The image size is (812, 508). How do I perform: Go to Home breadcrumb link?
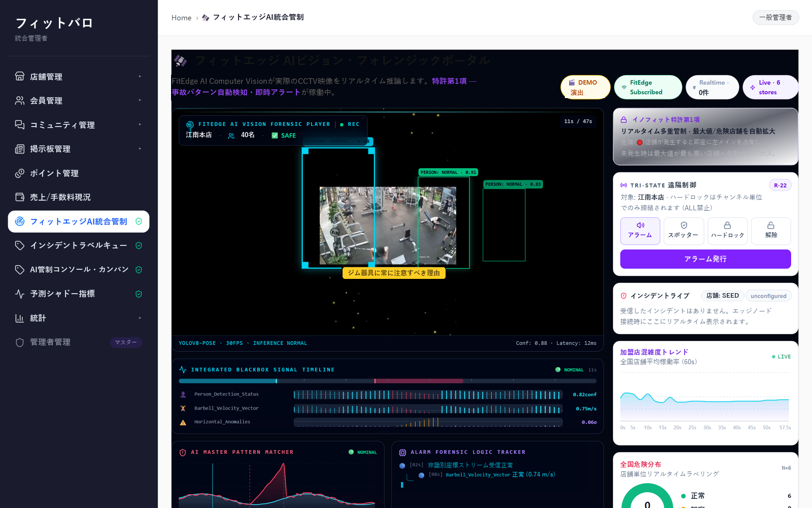click(x=181, y=18)
